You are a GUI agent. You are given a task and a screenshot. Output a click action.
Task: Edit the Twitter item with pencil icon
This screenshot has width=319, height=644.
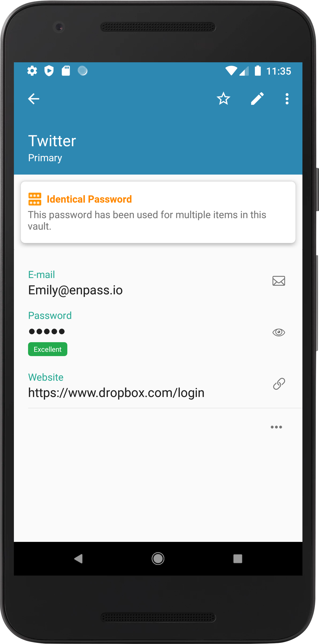tap(257, 99)
